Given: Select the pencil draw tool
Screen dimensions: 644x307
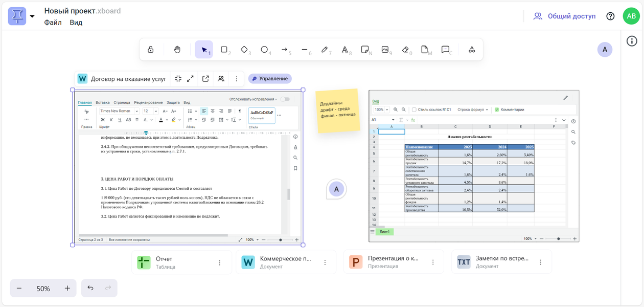Looking at the screenshot, I should pyautogui.click(x=325, y=50).
